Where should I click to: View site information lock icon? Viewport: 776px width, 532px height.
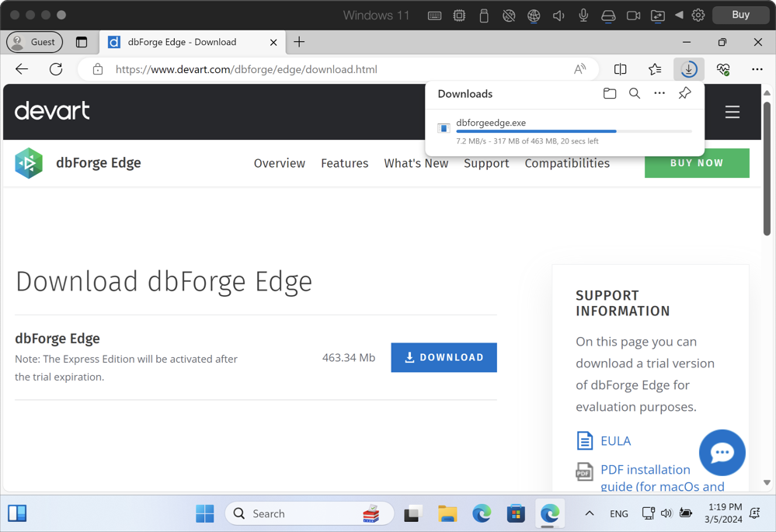tap(98, 69)
